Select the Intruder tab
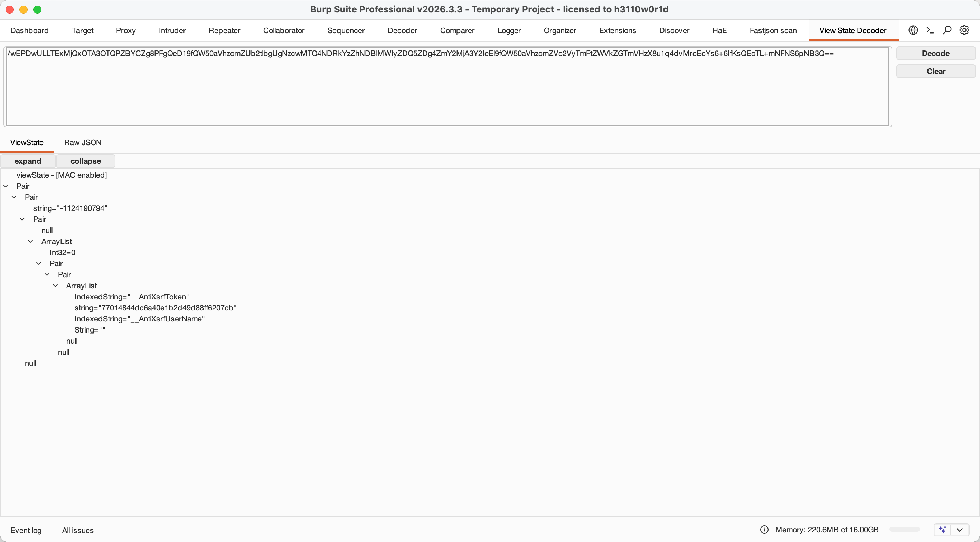 pyautogui.click(x=172, y=30)
